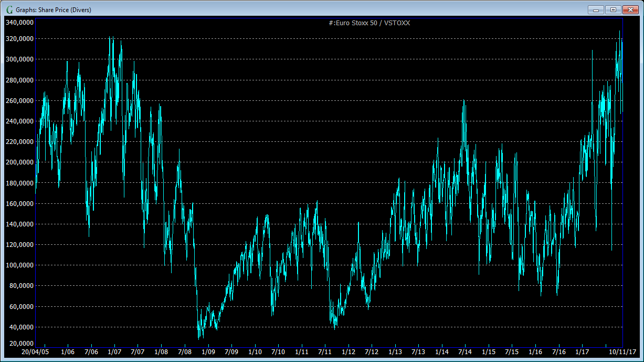Viewport: 644px width, 362px height.
Task: Maximize the Graphs window
Action: [613, 9]
